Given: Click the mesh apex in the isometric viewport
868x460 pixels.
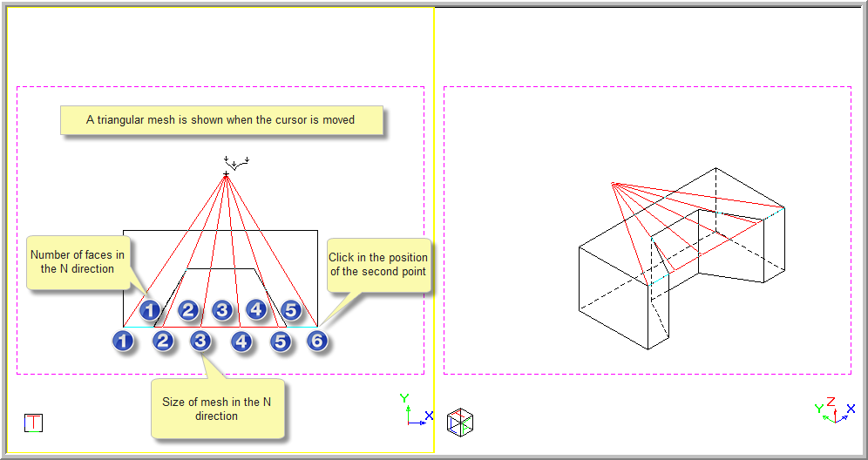Looking at the screenshot, I should 614,184.
